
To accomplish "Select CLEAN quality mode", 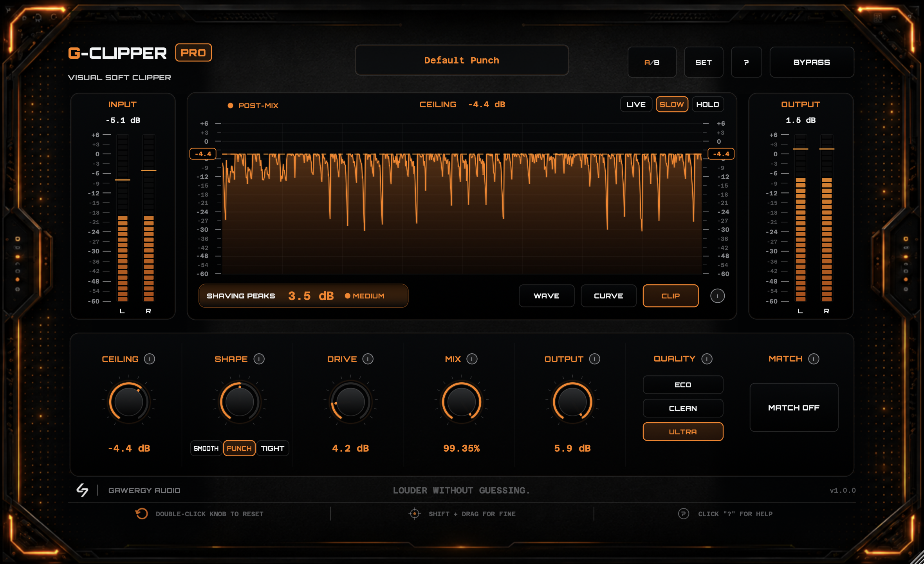I will [683, 409].
